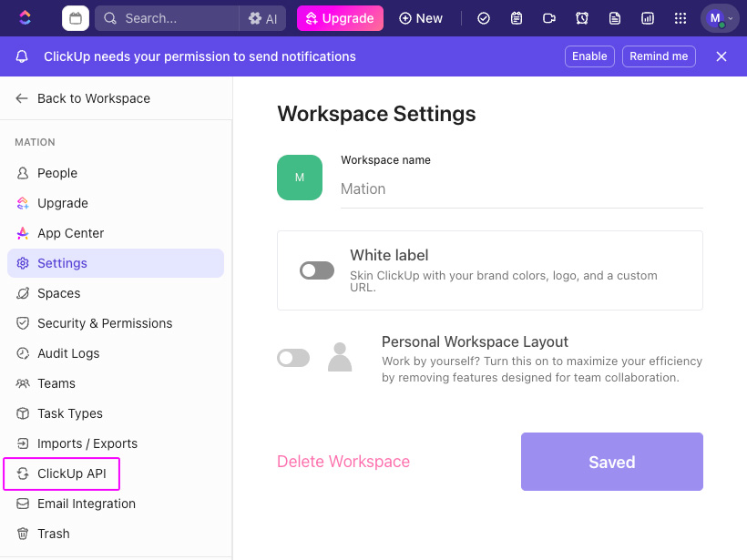This screenshot has height=560, width=747.
Task: Go Back to Workspace
Action: [83, 98]
